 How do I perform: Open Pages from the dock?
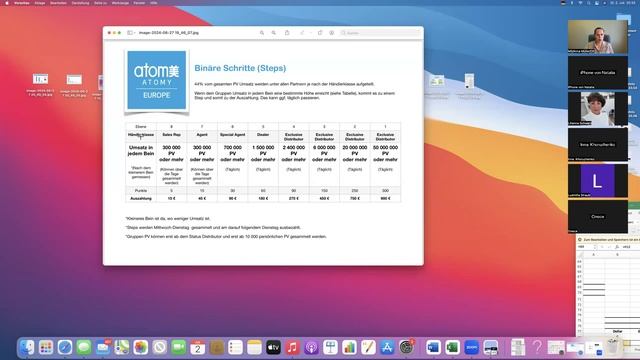coord(368,347)
